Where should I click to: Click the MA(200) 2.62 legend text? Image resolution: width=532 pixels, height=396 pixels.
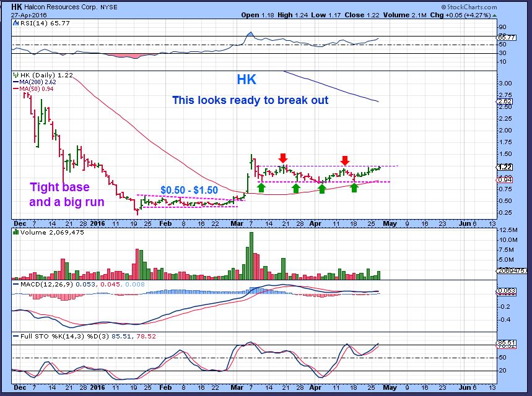pyautogui.click(x=38, y=82)
